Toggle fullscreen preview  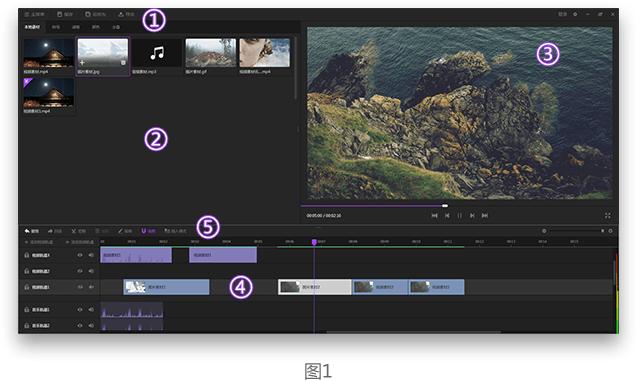coord(608,215)
